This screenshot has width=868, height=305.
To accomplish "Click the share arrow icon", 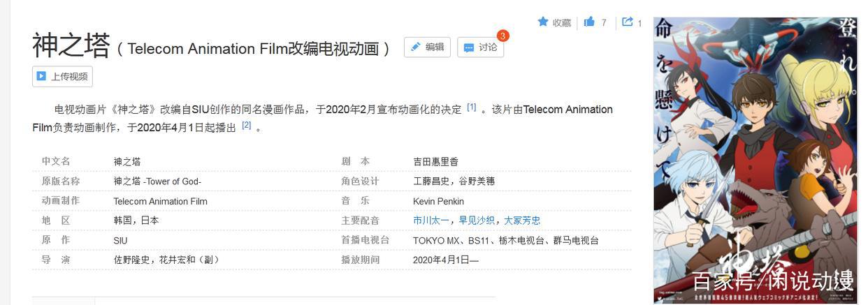I will click(x=628, y=22).
